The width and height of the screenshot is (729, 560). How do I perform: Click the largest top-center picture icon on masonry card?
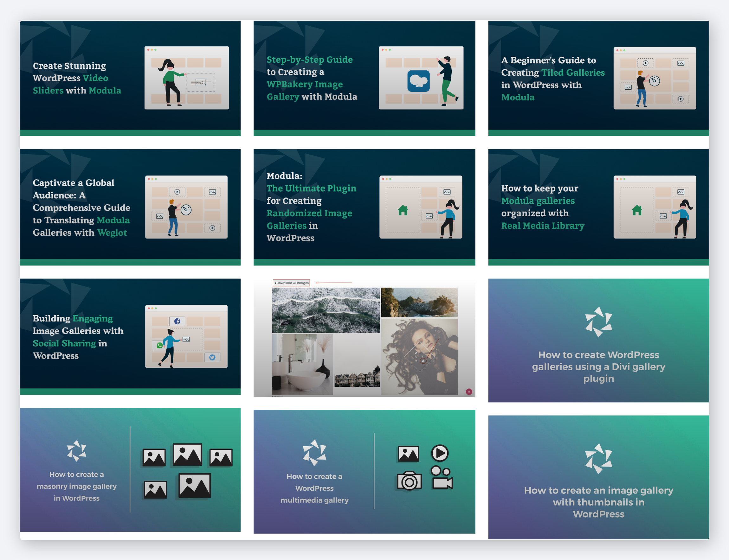click(x=187, y=454)
